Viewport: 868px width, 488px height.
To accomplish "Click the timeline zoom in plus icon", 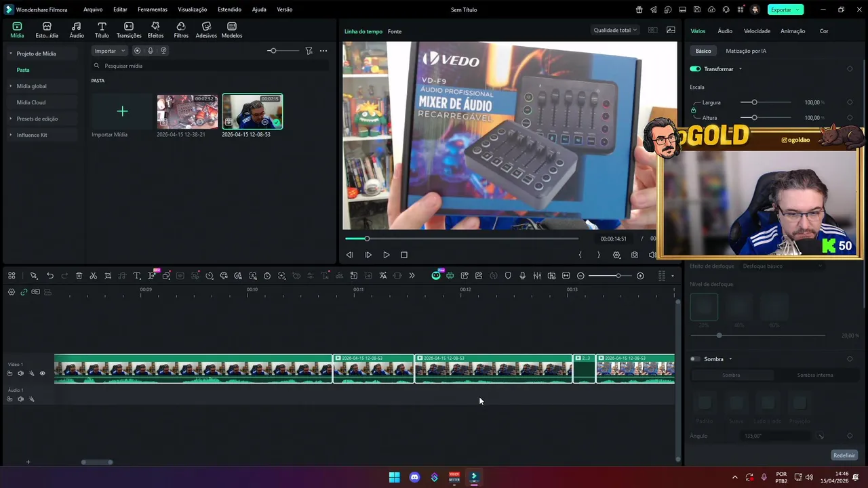I will click(640, 276).
